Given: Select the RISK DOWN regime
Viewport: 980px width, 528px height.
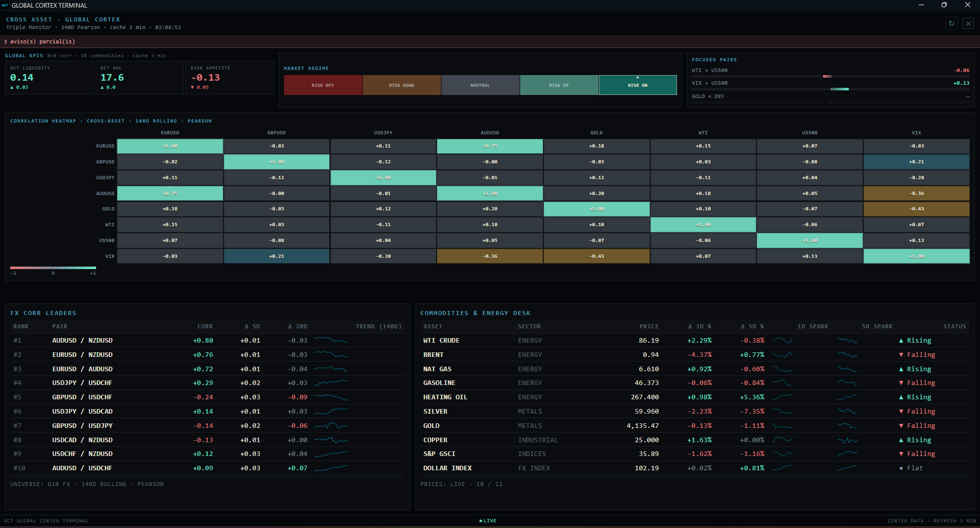Looking at the screenshot, I should coord(402,85).
